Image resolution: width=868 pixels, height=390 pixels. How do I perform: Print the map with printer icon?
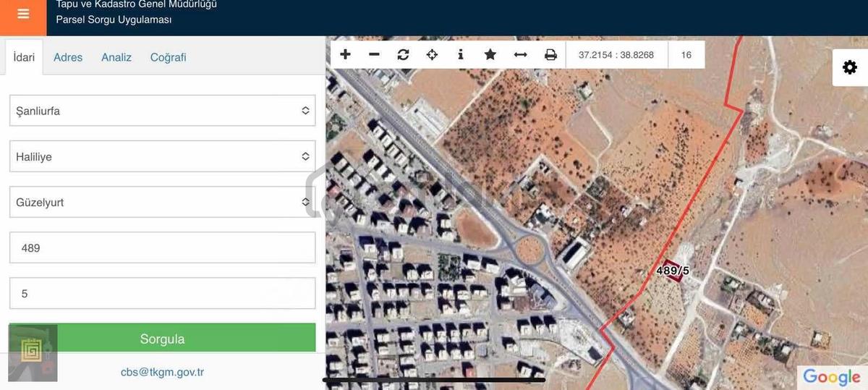tap(550, 54)
